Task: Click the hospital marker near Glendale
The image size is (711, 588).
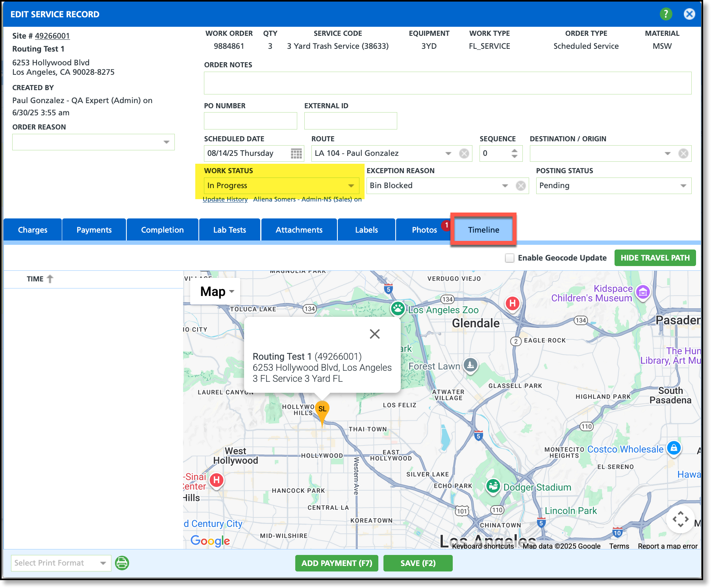Action: coord(513,303)
